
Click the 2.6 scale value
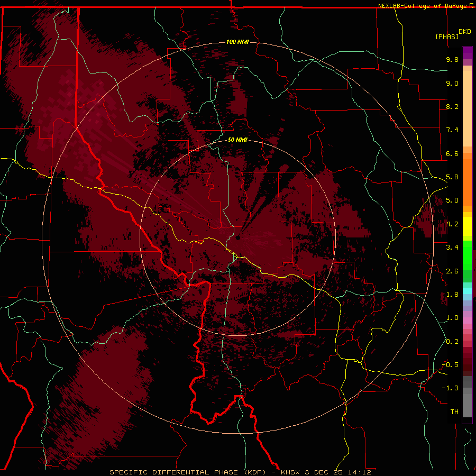point(452,271)
